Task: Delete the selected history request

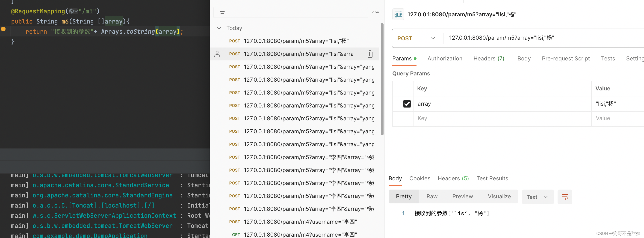Action: click(x=370, y=54)
